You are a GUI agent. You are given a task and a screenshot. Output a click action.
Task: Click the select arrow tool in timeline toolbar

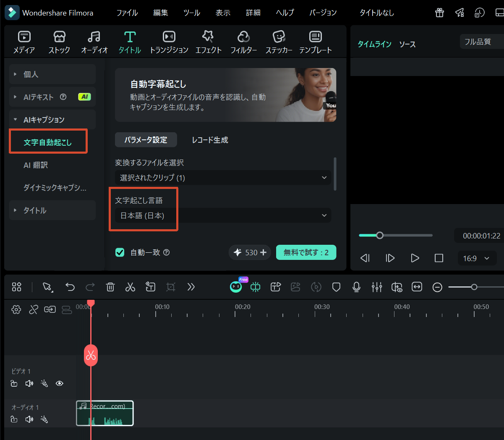(x=47, y=287)
